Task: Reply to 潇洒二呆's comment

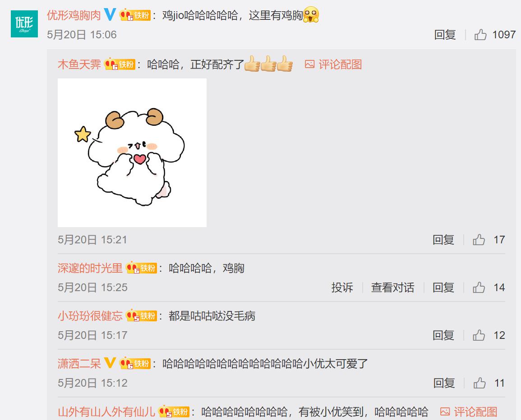Action: 444,383
